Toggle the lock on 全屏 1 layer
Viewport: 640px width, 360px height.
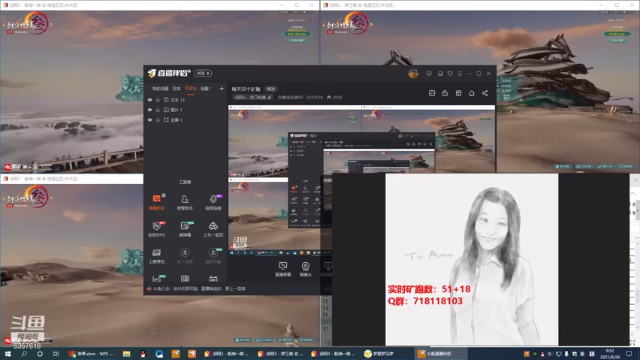158,120
